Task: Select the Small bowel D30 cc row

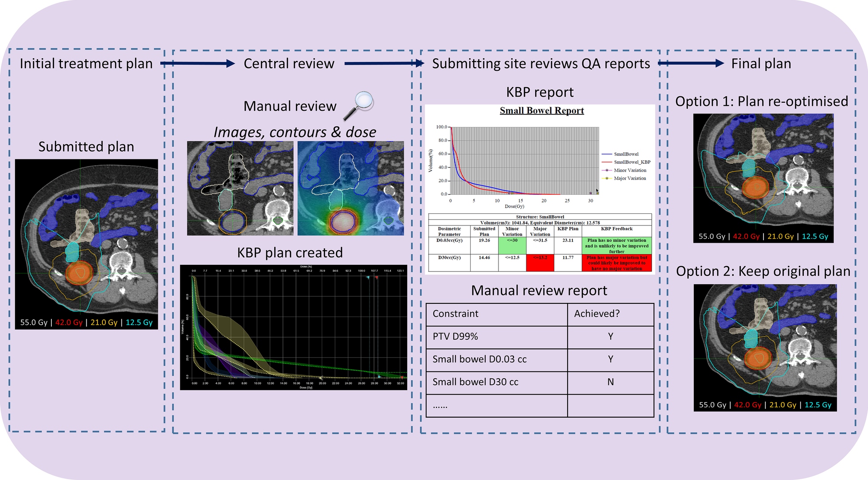Action: pos(540,383)
